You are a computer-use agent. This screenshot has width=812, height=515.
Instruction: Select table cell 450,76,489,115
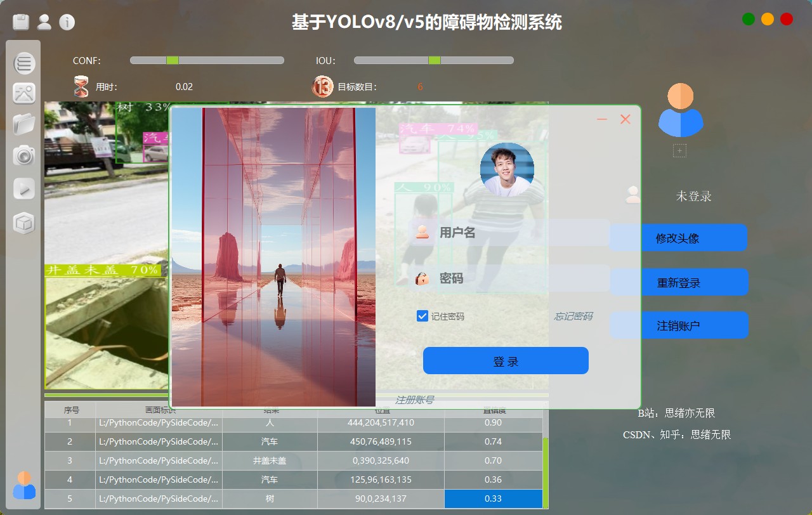point(381,441)
